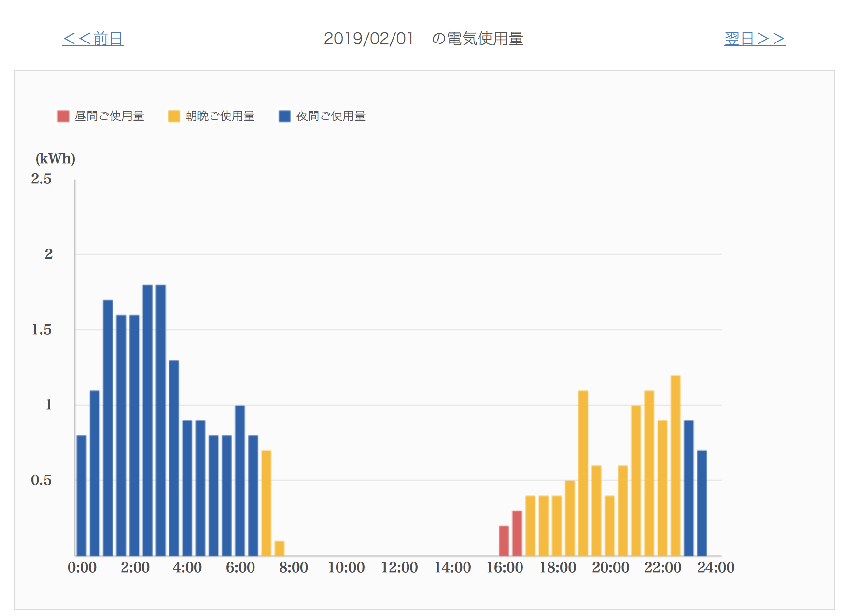Toggle the 夜間ご使用量 legend label
Image resolution: width=845 pixels, height=616 pixels.
pyautogui.click(x=331, y=116)
